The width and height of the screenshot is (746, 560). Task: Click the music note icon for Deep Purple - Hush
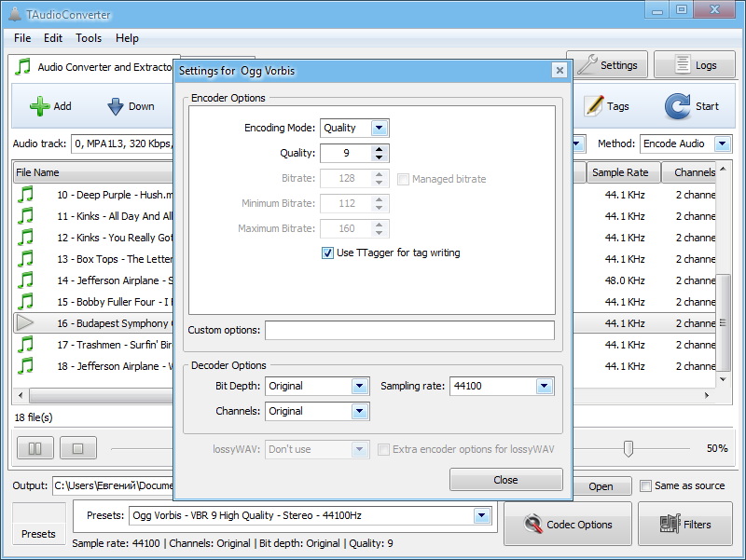click(26, 195)
